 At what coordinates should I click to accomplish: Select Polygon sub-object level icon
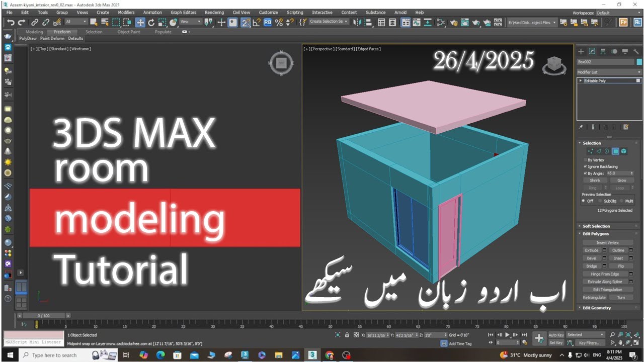coord(615,151)
